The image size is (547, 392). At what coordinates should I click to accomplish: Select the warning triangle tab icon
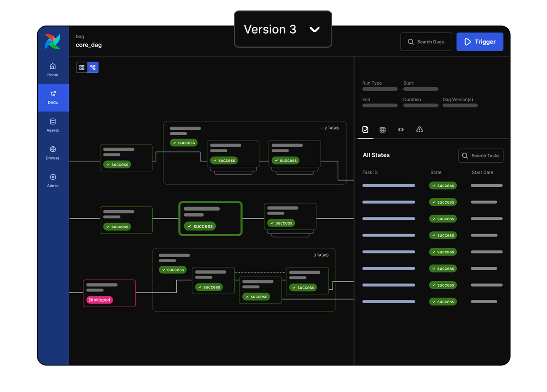coord(419,129)
